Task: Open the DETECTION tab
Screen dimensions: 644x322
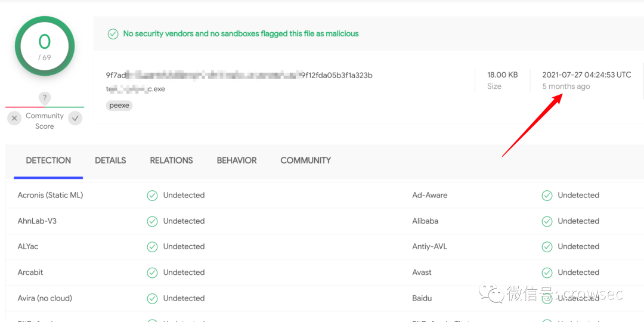Action: [x=48, y=160]
